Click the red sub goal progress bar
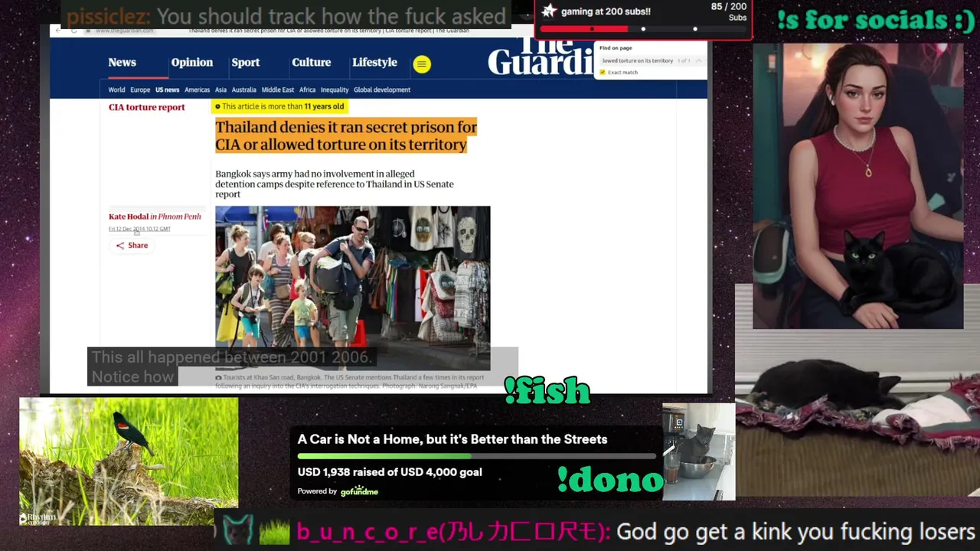This screenshot has height=551, width=980. pyautogui.click(x=643, y=29)
